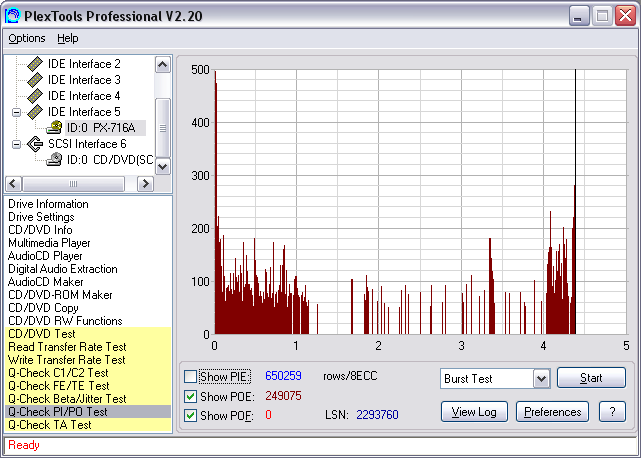Click the CD/DVD(SC drive icon
This screenshot has width=641, height=458.
tap(54, 160)
